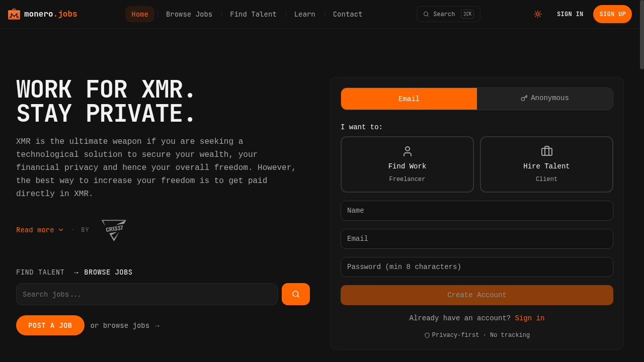Go to Browse Jobs in navigation
This screenshot has height=362, width=644.
(x=189, y=14)
